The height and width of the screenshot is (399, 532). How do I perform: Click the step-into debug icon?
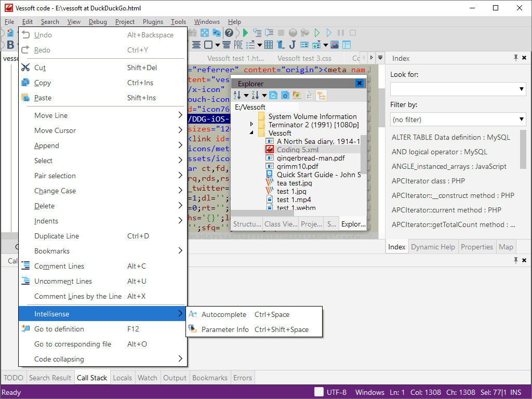[258, 33]
